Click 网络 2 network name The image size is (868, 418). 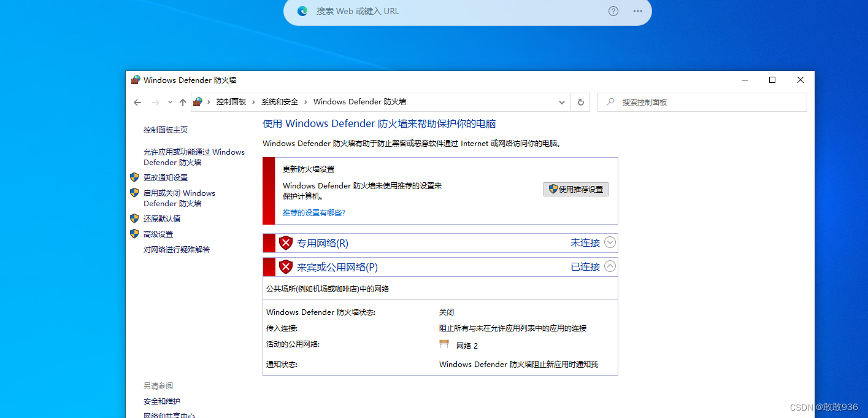point(467,346)
